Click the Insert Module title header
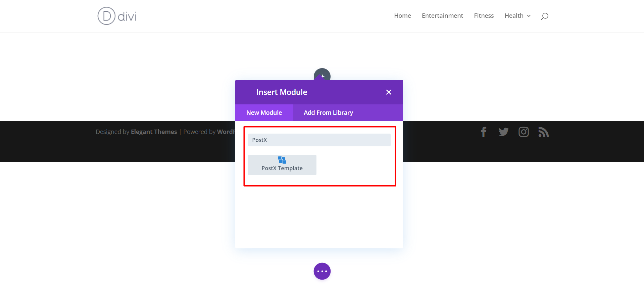This screenshot has height=289, width=644. tap(282, 92)
